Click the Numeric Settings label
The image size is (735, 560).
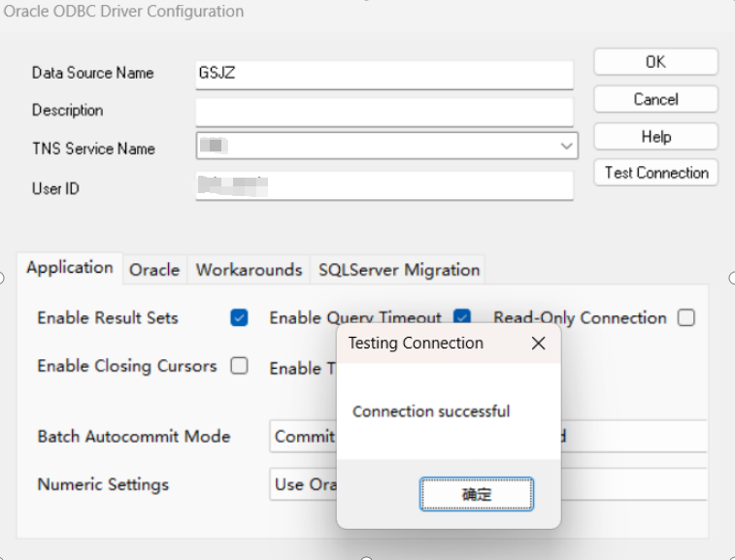tap(103, 484)
